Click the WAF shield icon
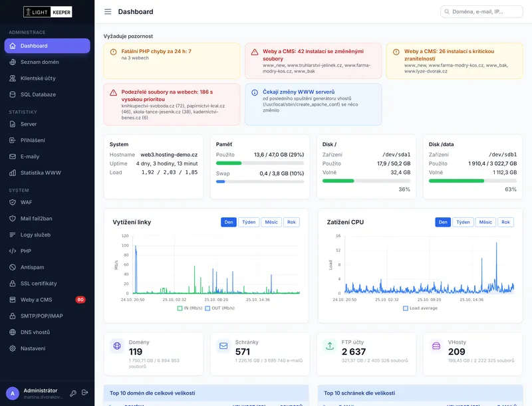Screen dimensions: 532x406 pos(13,202)
